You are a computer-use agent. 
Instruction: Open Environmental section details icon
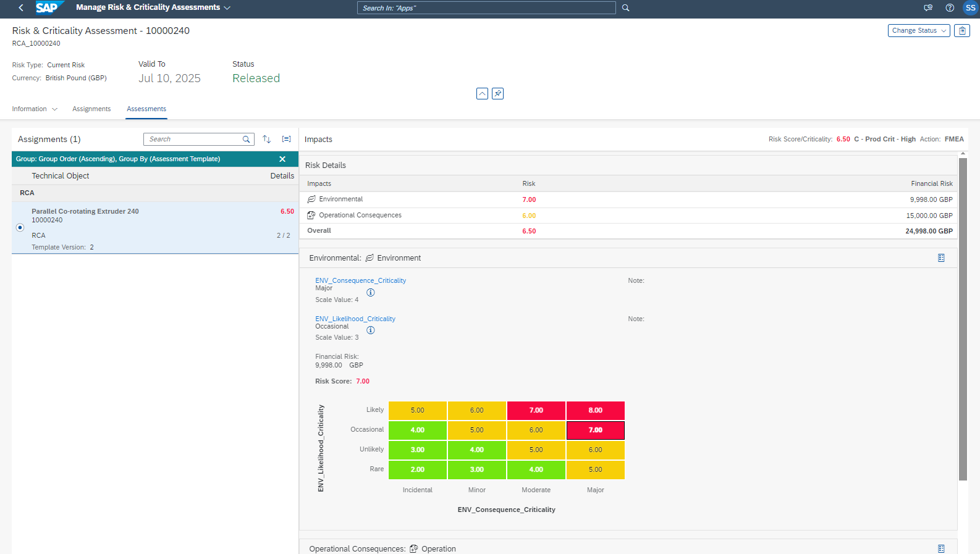coord(941,258)
